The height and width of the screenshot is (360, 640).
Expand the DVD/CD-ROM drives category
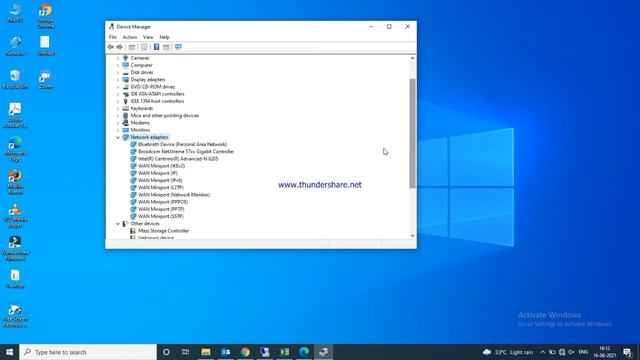click(118, 87)
